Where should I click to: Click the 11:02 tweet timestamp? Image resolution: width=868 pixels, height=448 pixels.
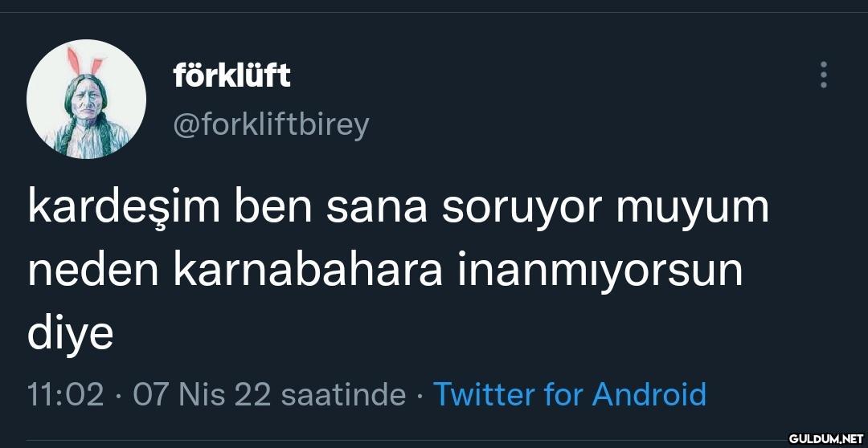pyautogui.click(x=66, y=394)
